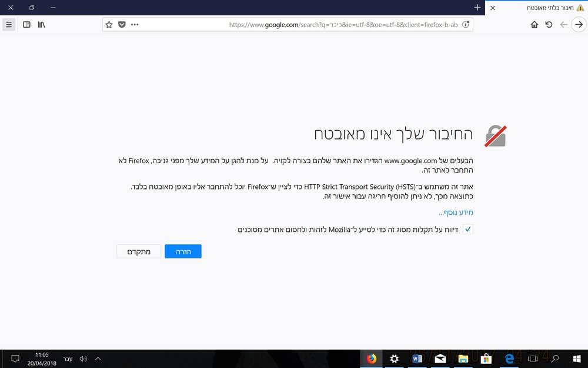Open File Explorer from the taskbar

click(x=463, y=359)
